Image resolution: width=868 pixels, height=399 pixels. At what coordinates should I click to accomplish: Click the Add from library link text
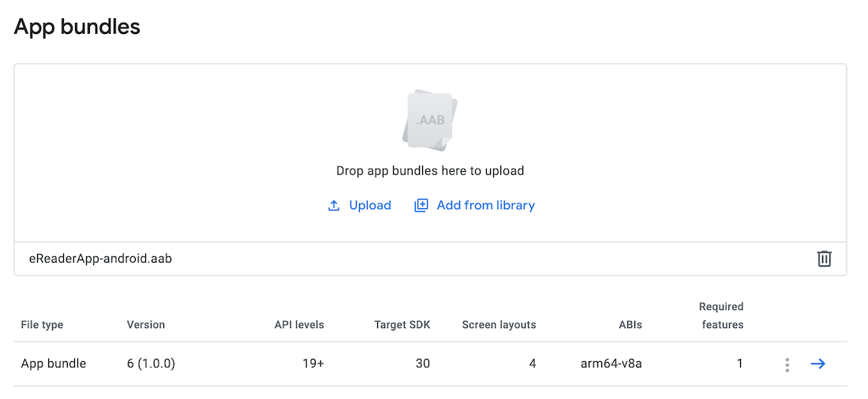485,206
